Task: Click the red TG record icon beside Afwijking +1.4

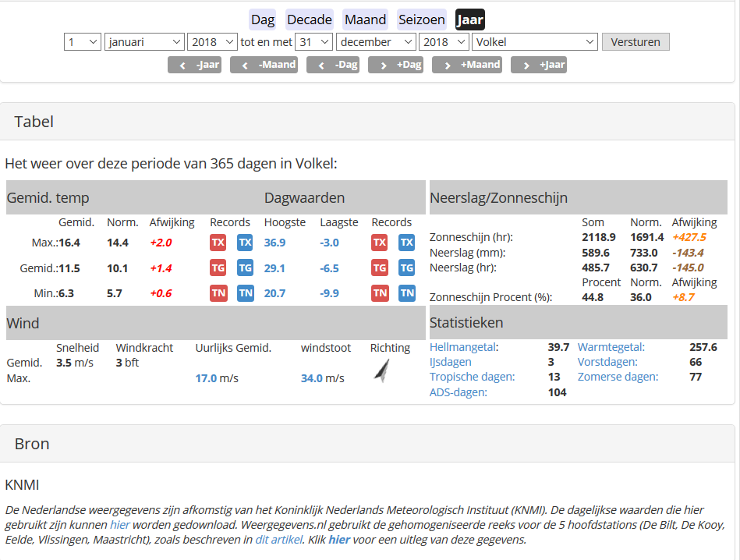Action: 218,268
